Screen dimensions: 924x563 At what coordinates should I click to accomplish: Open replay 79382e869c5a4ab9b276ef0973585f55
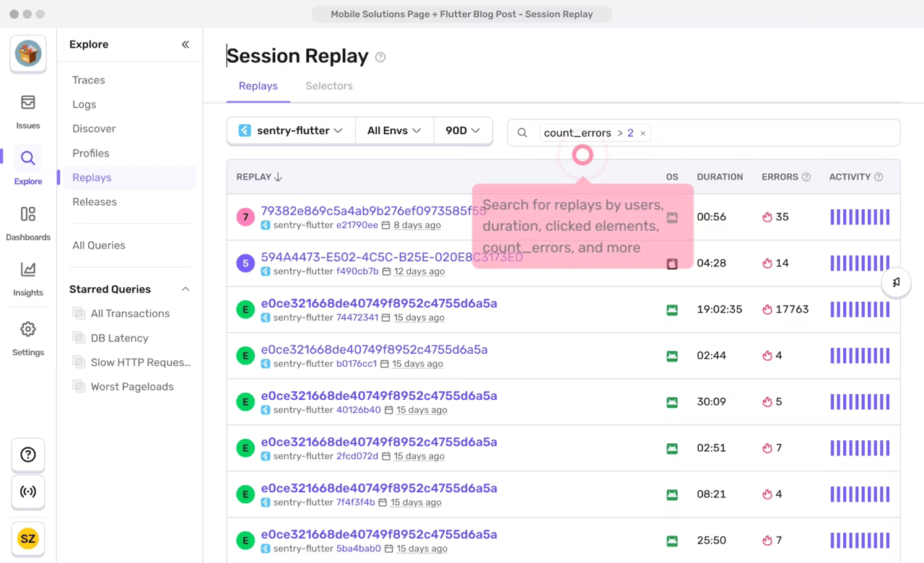click(373, 211)
